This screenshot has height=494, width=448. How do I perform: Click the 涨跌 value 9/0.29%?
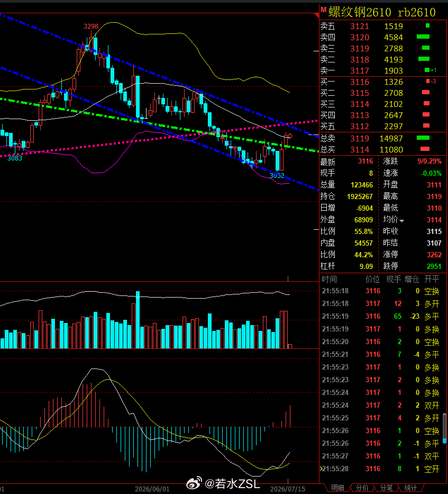[x=429, y=161]
